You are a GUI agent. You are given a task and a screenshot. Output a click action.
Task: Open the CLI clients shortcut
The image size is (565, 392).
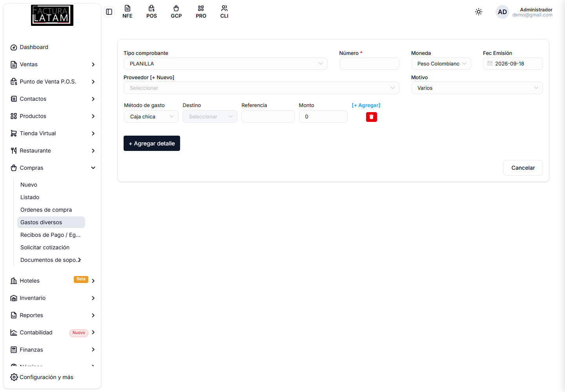[x=224, y=12]
